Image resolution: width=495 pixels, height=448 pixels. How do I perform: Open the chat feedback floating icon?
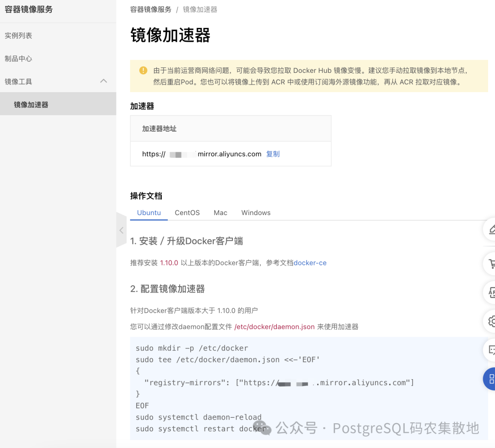pos(491,350)
